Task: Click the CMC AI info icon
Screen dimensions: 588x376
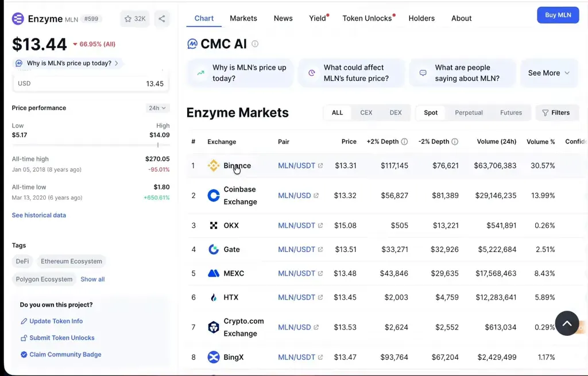Action: point(255,44)
